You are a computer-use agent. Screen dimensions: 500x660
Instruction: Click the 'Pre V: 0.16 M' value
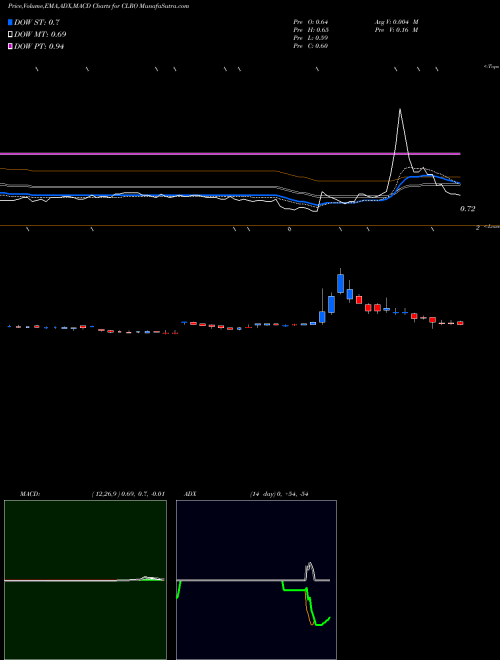click(396, 30)
